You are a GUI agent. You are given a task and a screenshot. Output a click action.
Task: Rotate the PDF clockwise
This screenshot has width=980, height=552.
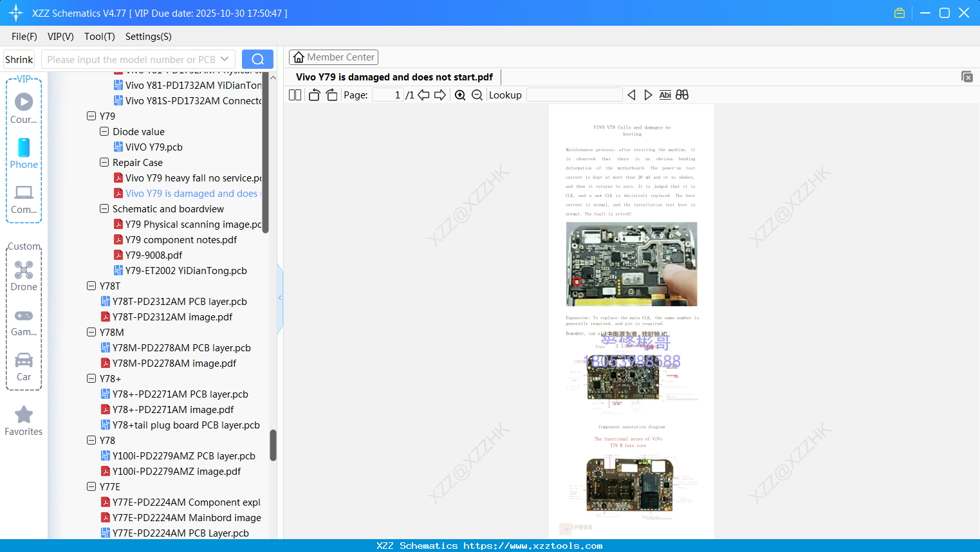pos(331,95)
